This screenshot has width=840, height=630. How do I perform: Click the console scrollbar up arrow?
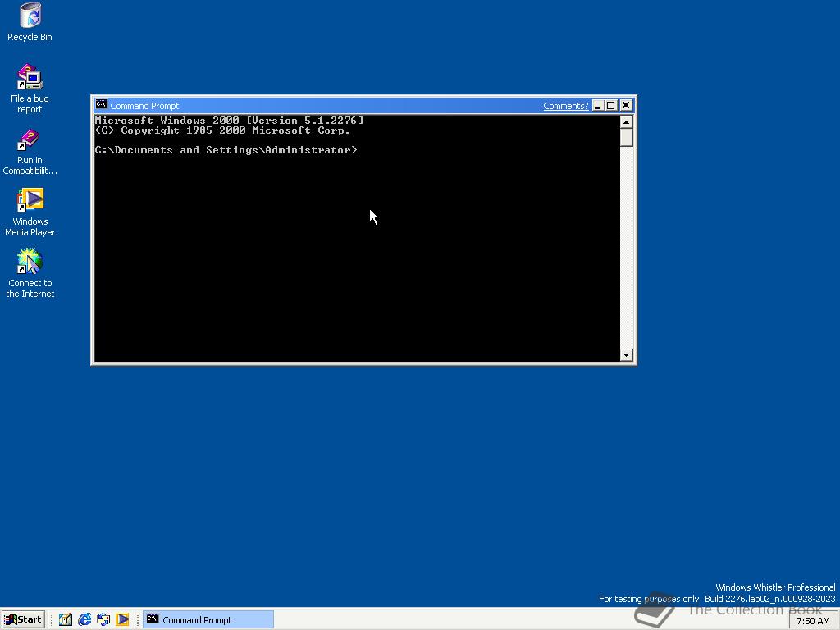click(626, 122)
